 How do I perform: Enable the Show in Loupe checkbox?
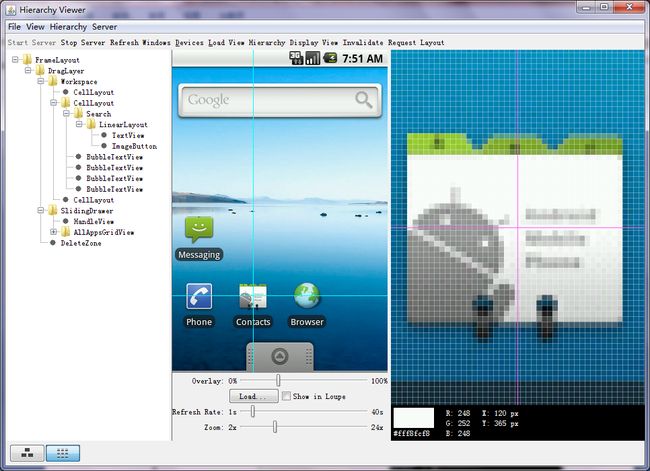tap(286, 396)
